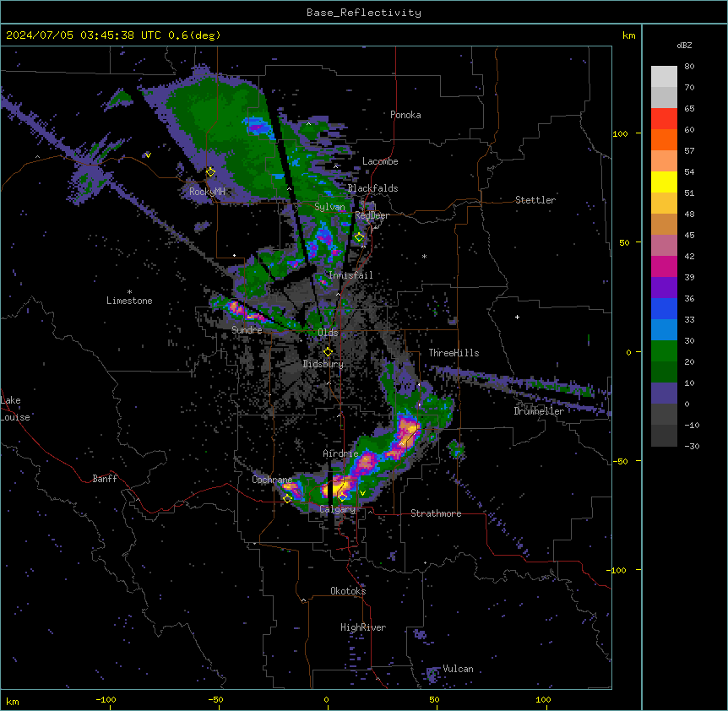Click the Banff label
The image size is (728, 711).
tap(105, 479)
